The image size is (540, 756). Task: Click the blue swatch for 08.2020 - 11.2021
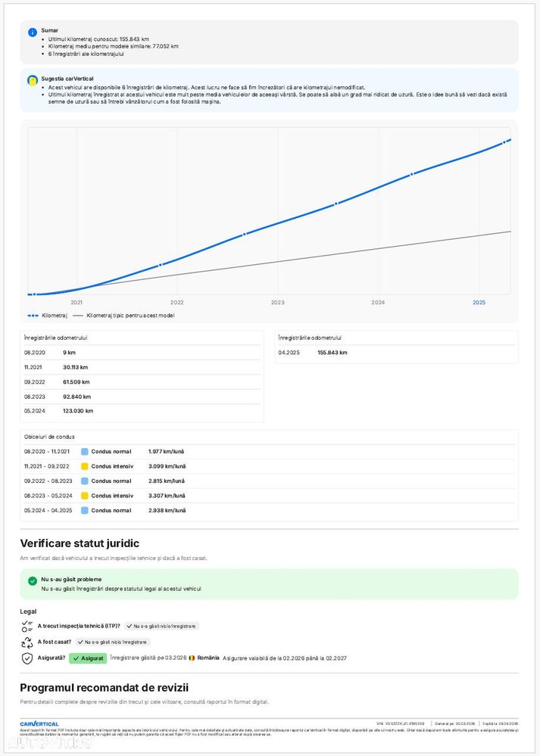(85, 452)
